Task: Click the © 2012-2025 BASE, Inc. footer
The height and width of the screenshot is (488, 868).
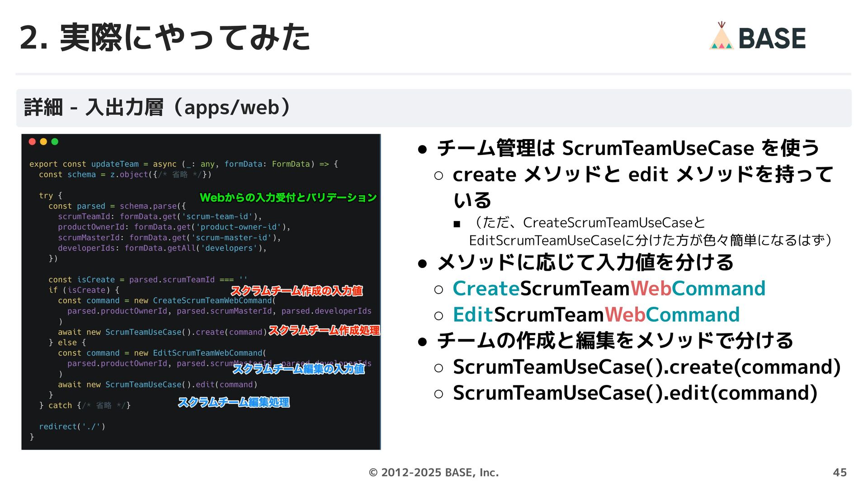Action: (434, 472)
